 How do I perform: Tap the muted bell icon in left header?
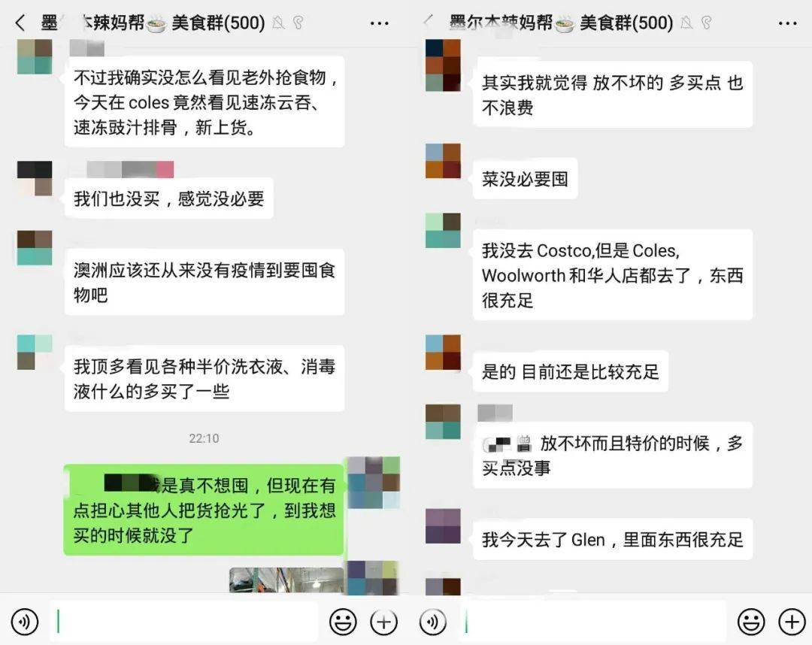(x=278, y=23)
